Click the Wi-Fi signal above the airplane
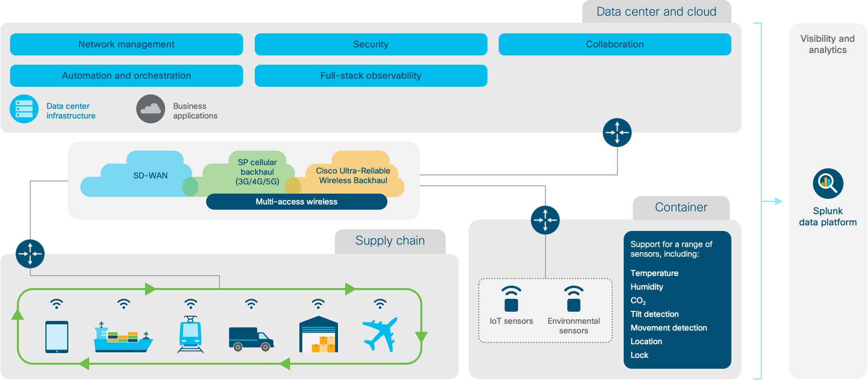The width and height of the screenshot is (868, 380). click(x=380, y=304)
